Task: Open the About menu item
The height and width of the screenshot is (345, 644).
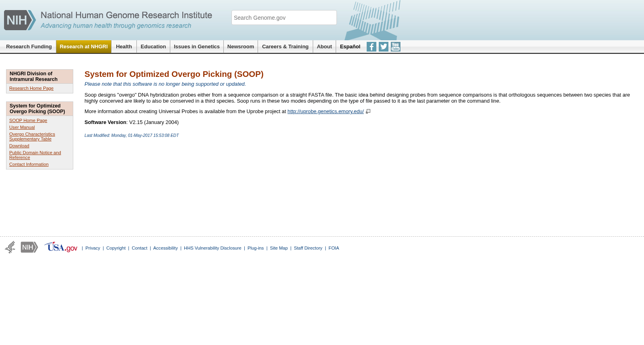Action: point(324,47)
